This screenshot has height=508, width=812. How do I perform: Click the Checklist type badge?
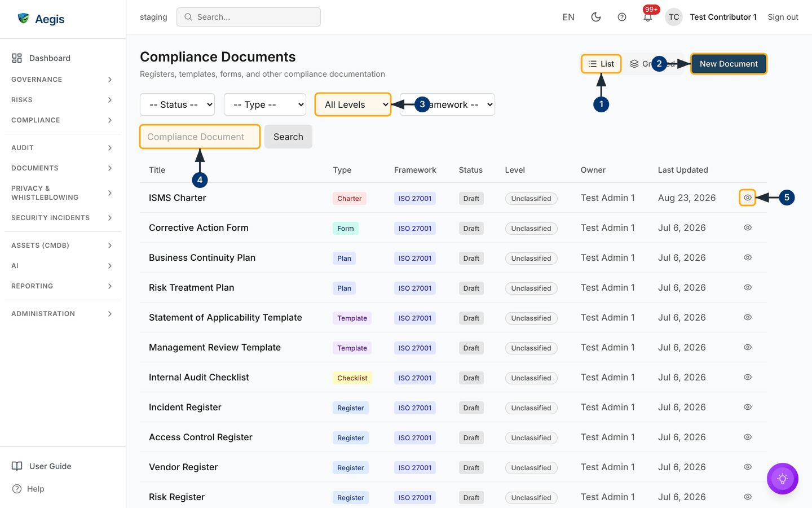pos(352,378)
